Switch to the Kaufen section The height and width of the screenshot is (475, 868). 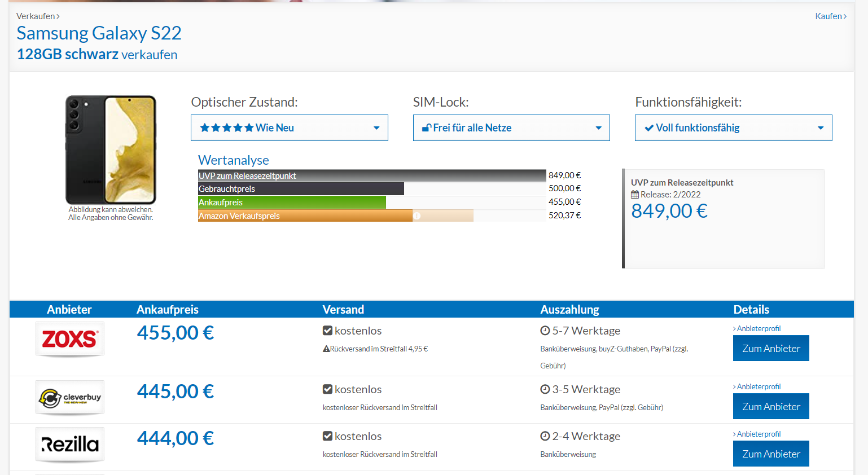830,16
